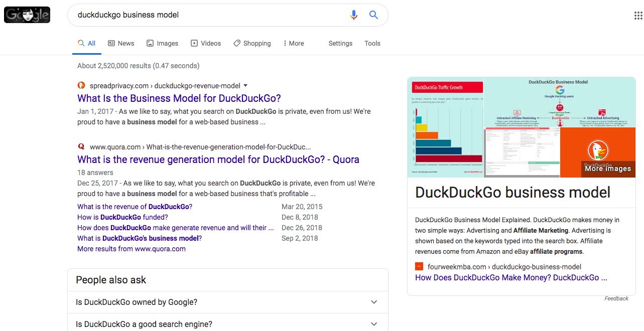Switch to the News tab
The image size is (644, 331).
(121, 44)
